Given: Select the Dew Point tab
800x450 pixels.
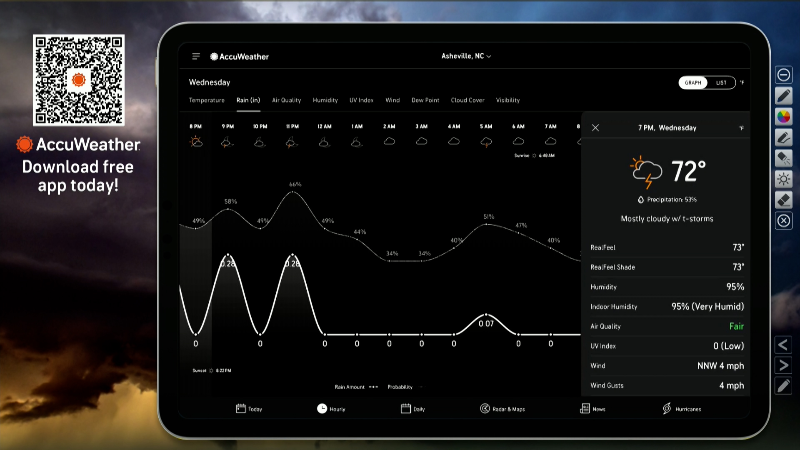Looking at the screenshot, I should (x=425, y=100).
